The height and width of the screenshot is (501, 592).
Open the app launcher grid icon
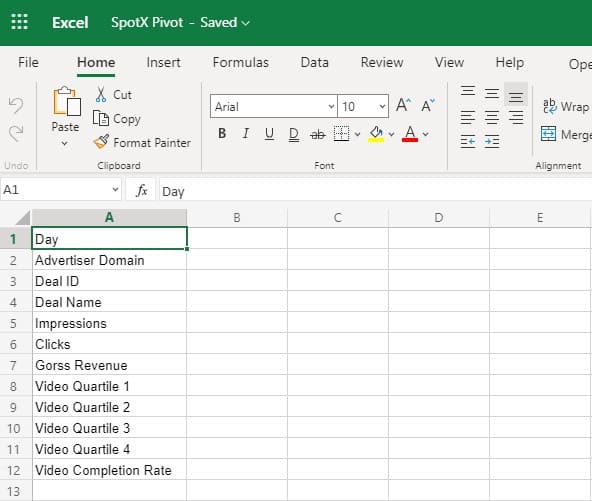19,22
